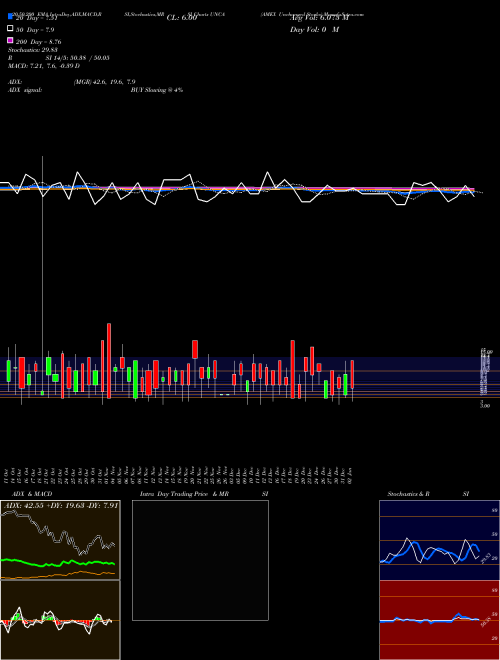Click the 'Stochastics & R' panel title

(408, 494)
